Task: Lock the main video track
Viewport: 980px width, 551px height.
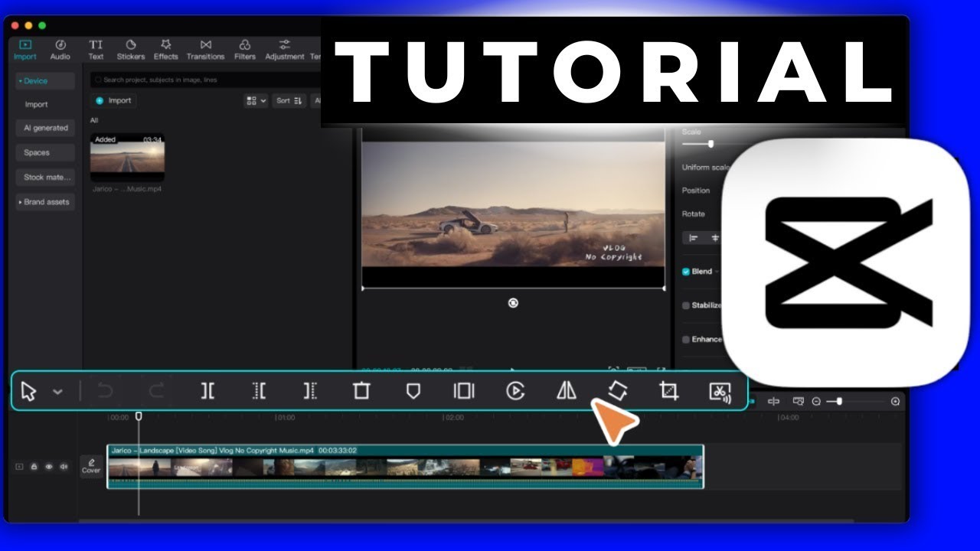Action: [34, 466]
